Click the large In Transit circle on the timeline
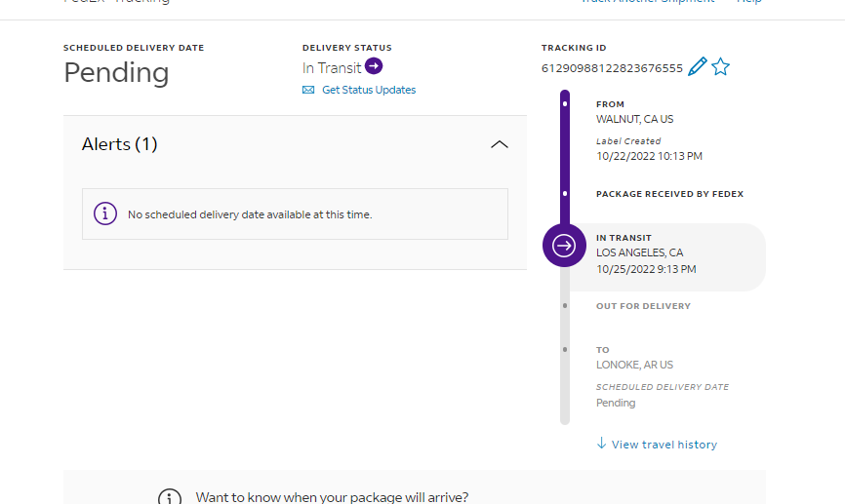This screenshot has height=504, width=845. pos(564,246)
